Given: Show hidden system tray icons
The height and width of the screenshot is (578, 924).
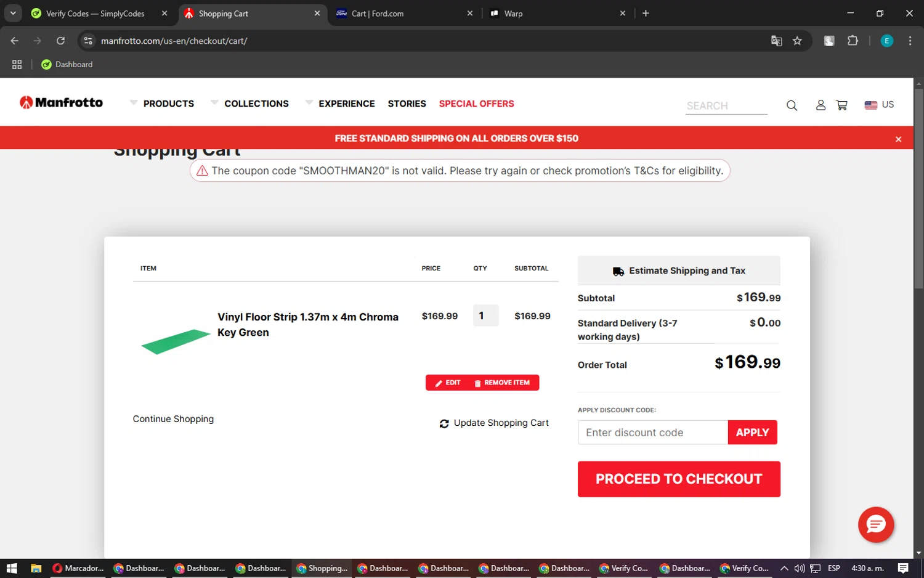Looking at the screenshot, I should (784, 568).
